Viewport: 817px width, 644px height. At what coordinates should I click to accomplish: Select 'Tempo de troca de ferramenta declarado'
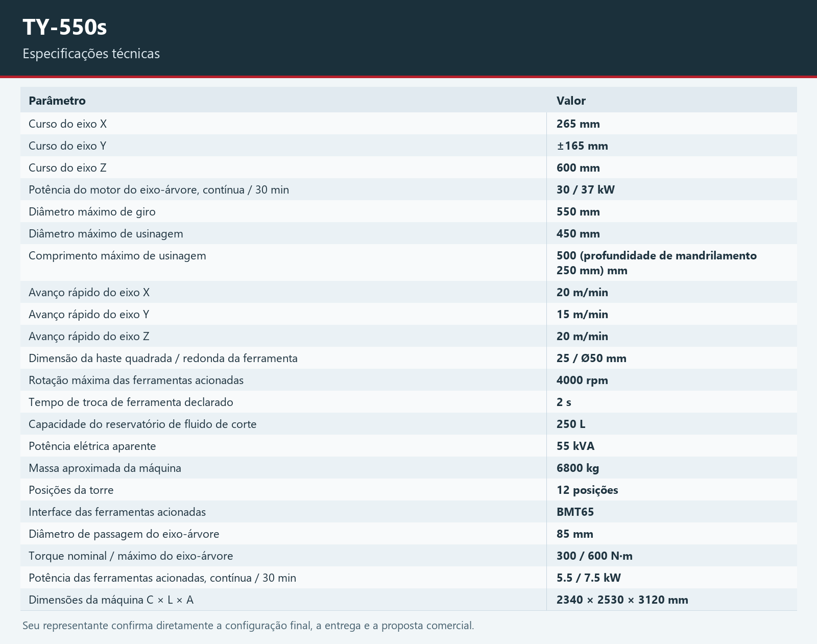point(131,402)
